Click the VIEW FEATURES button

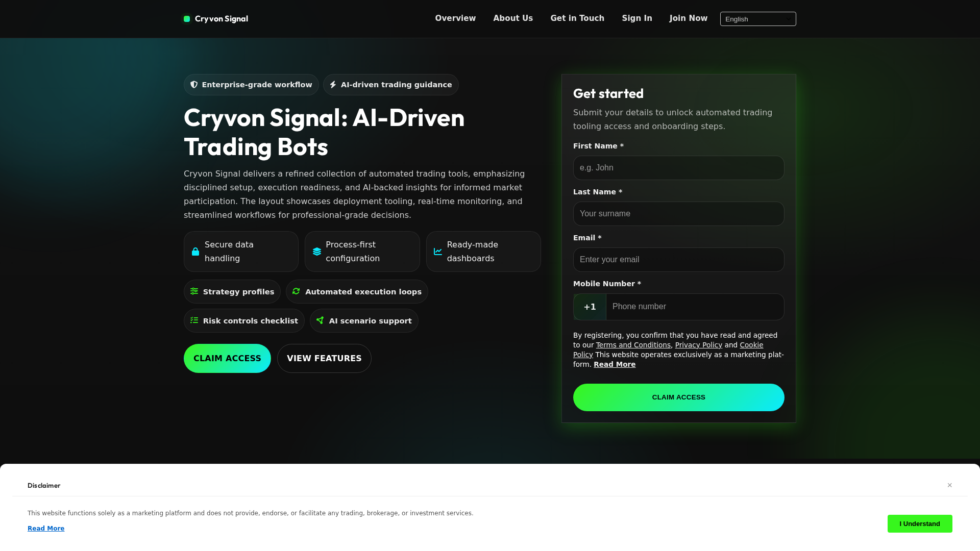pos(324,358)
